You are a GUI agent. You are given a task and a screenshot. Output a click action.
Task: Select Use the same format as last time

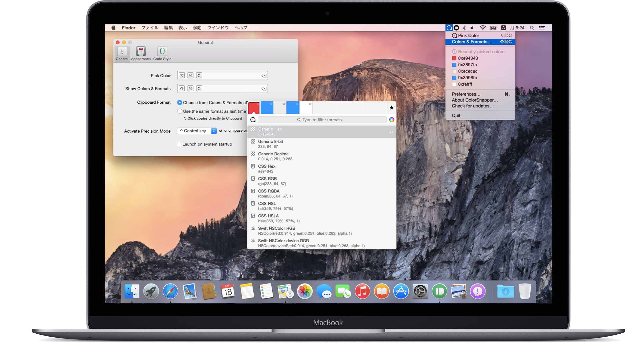pos(180,111)
